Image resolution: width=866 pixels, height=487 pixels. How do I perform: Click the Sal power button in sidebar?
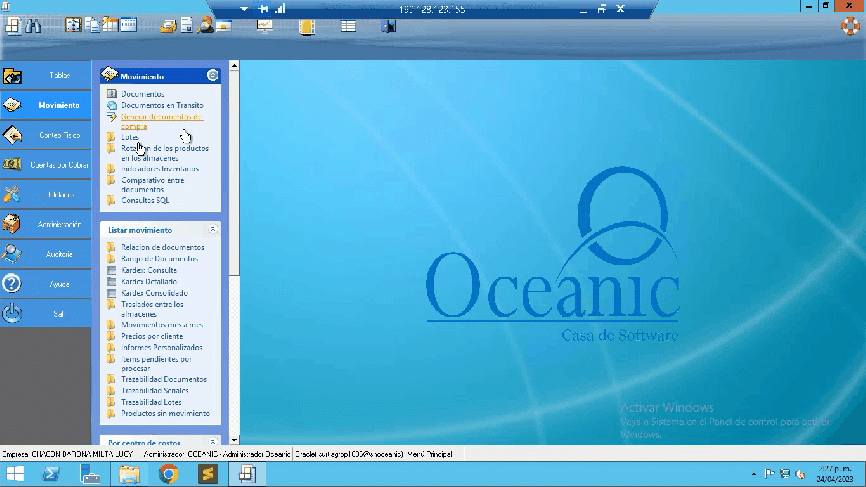coord(46,313)
